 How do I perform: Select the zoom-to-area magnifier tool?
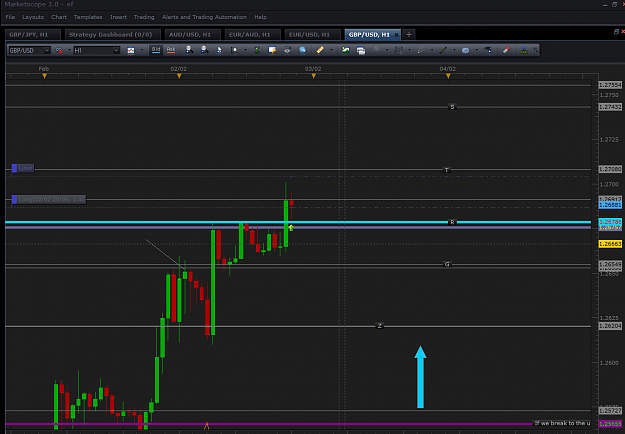point(234,50)
